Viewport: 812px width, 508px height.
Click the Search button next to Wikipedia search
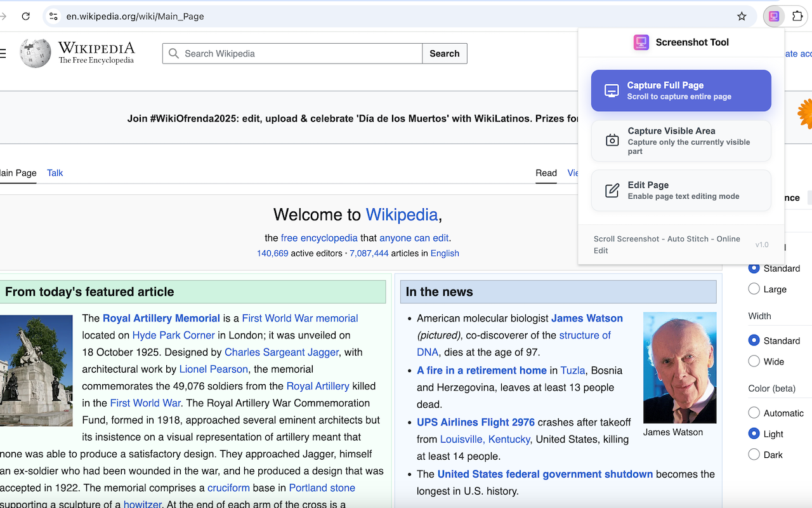(445, 53)
